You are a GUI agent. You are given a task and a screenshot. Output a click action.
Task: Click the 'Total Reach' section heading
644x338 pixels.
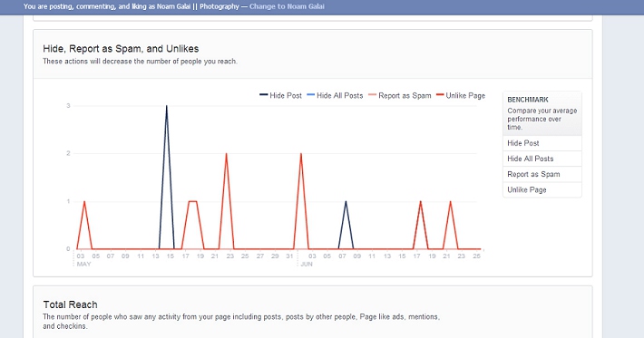pyautogui.click(x=70, y=304)
